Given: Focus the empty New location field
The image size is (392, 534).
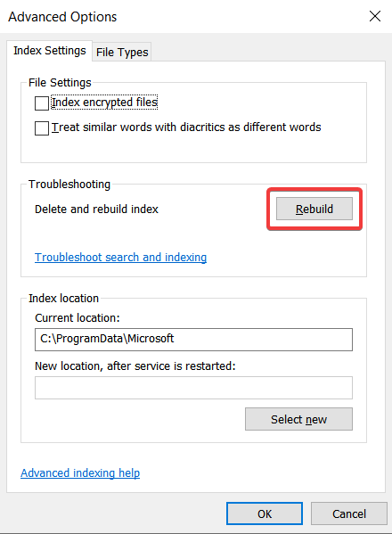Looking at the screenshot, I should pos(193,388).
